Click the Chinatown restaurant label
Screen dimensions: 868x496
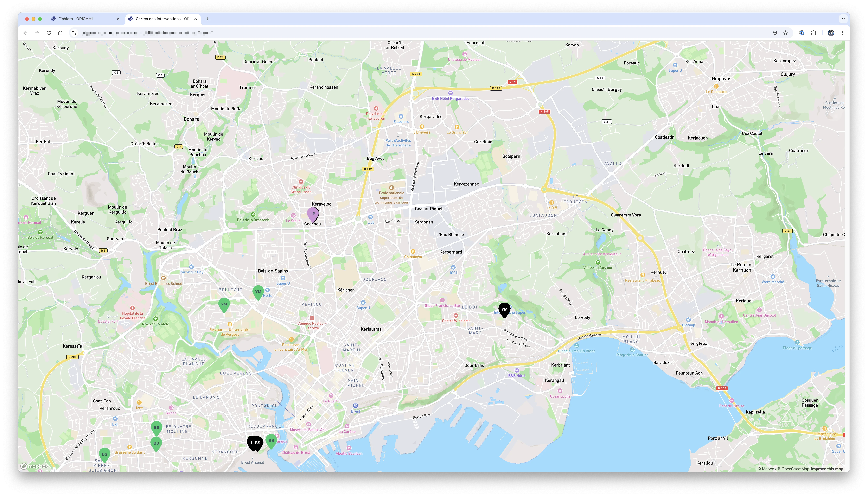pyautogui.click(x=413, y=257)
